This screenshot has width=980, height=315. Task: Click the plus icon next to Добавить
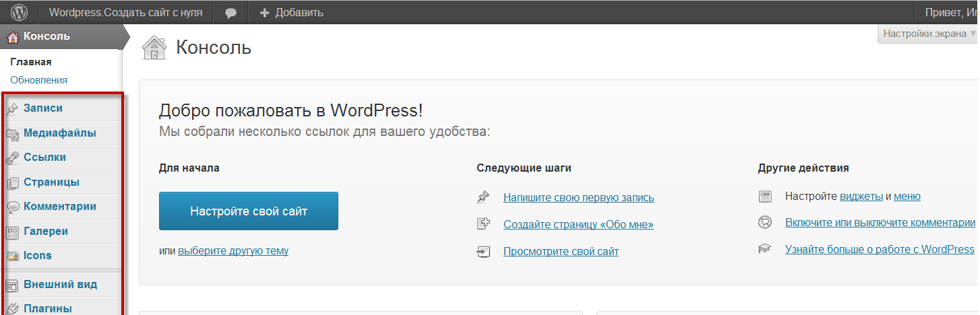coord(265,12)
